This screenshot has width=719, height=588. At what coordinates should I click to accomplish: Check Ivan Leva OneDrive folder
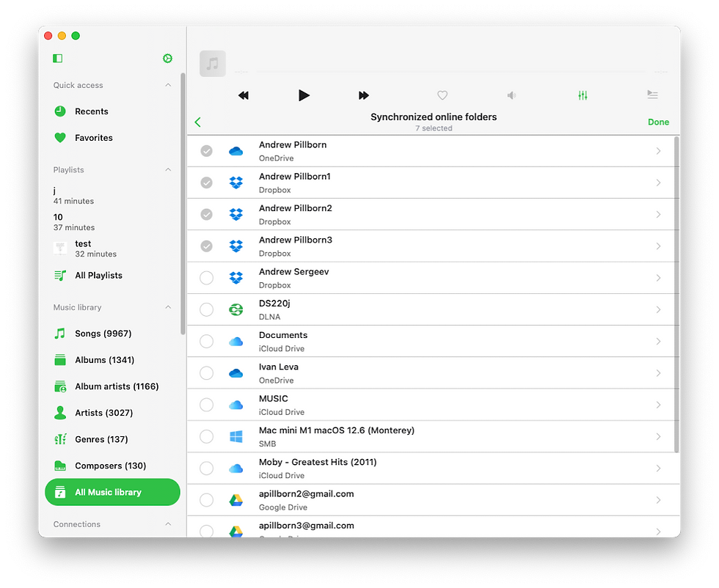tap(207, 373)
